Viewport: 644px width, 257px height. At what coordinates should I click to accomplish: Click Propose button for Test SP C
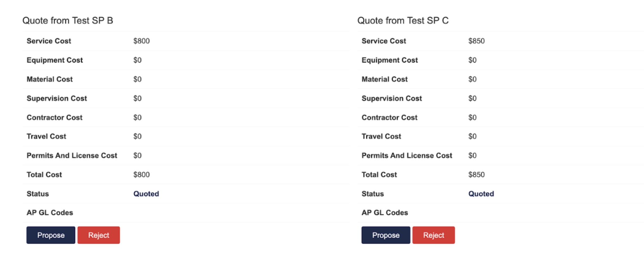pyautogui.click(x=386, y=235)
